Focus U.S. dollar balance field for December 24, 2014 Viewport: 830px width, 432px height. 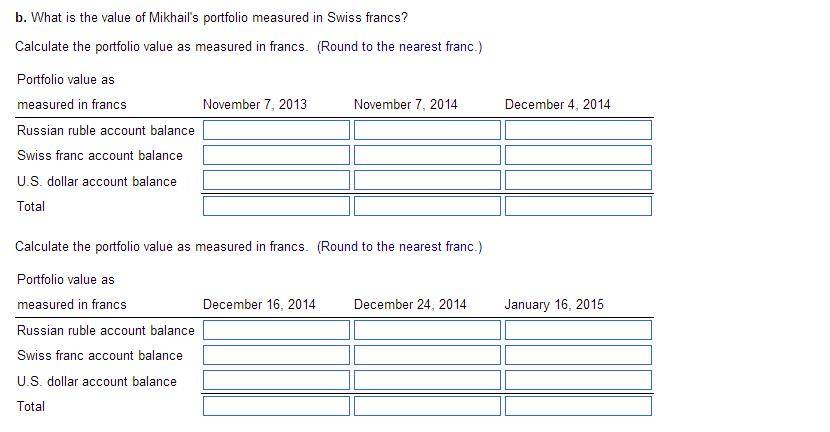pos(427,380)
